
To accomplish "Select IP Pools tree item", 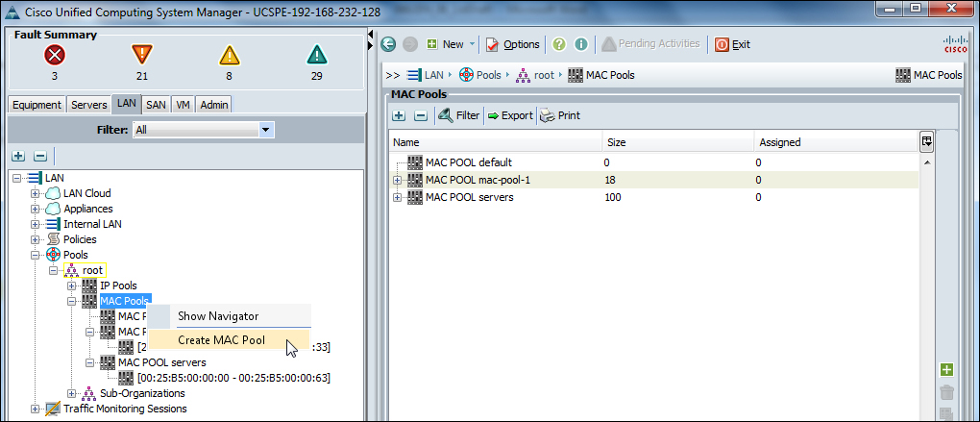I will coord(119,285).
